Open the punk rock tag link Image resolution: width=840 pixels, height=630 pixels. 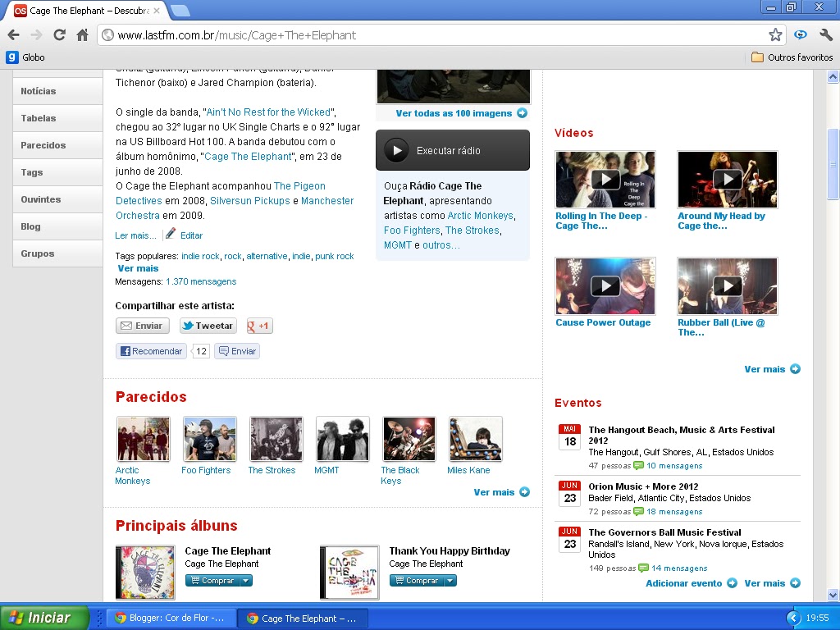coord(335,256)
